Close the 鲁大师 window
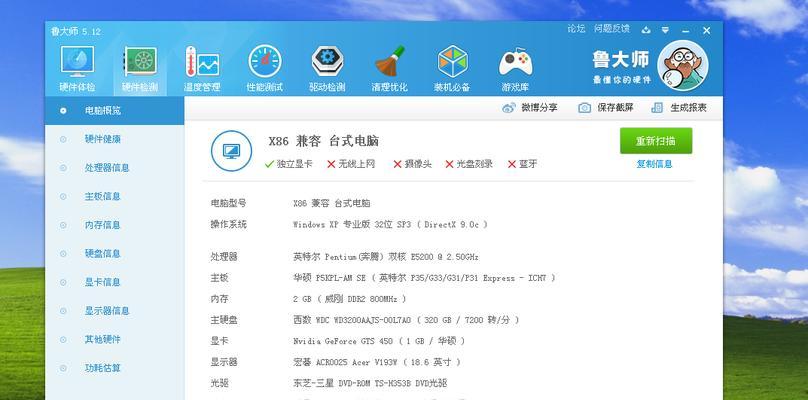The width and height of the screenshot is (808, 400). click(706, 31)
